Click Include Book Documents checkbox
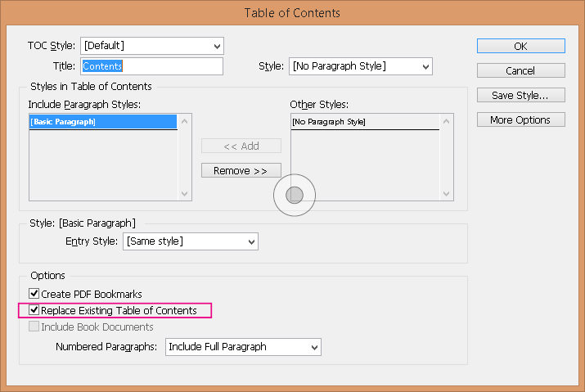This screenshot has height=392, width=585. 34,327
